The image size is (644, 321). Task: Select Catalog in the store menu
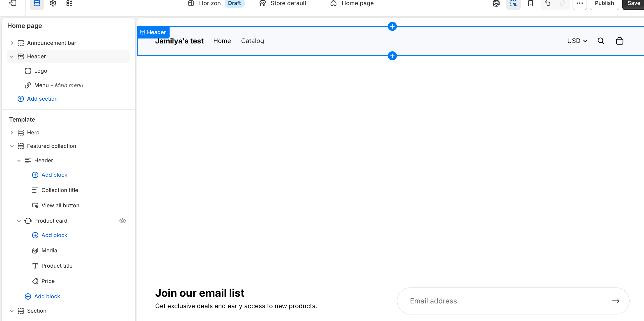pos(252,41)
